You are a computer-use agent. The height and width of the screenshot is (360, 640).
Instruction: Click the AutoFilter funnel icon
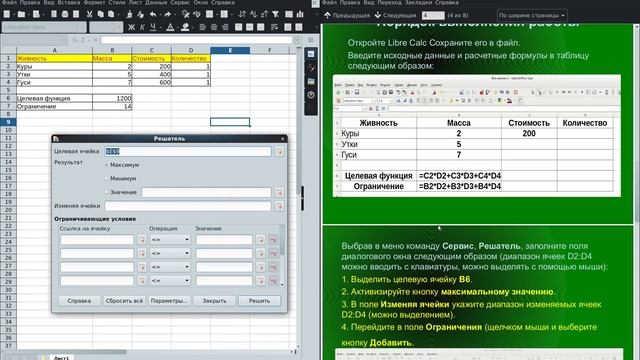(276, 14)
